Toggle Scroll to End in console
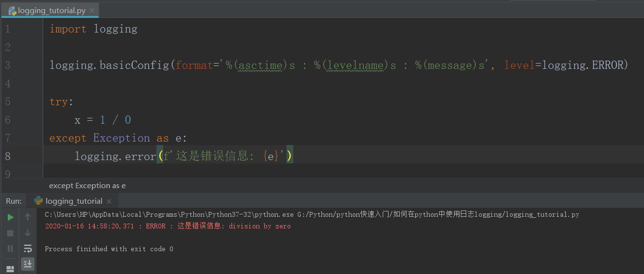 click(x=28, y=264)
